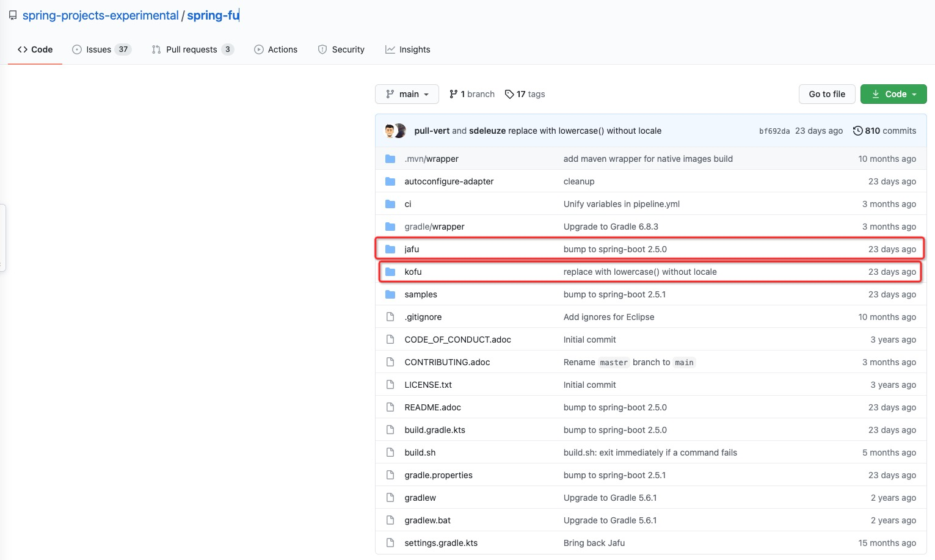This screenshot has width=935, height=560.
Task: Click the tag icon beside 17 tags
Action: 509,94
